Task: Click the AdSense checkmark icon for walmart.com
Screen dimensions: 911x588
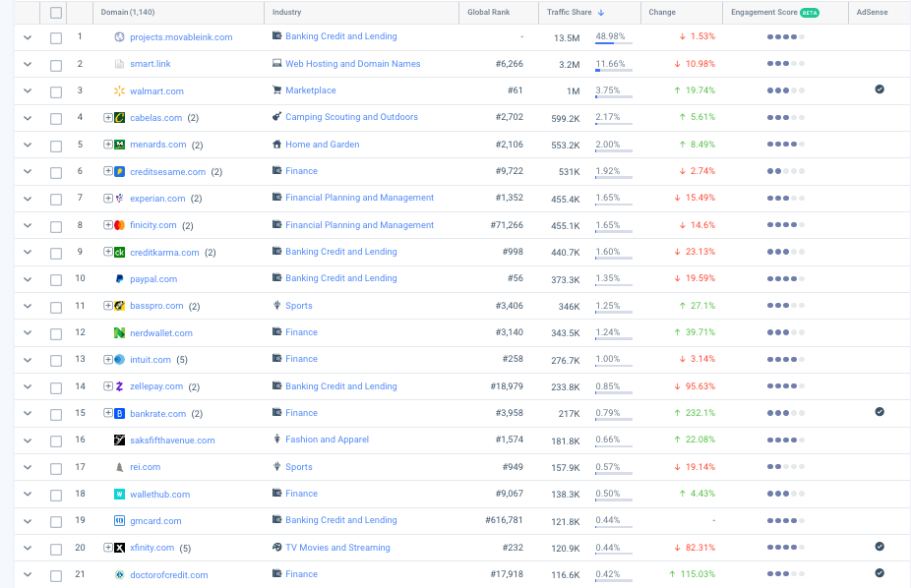Action: (880, 88)
